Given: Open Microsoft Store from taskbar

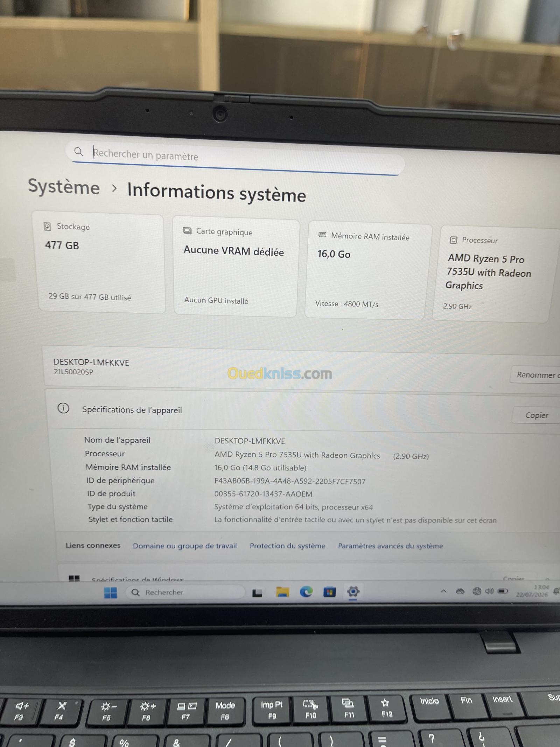Looking at the screenshot, I should point(329,592).
